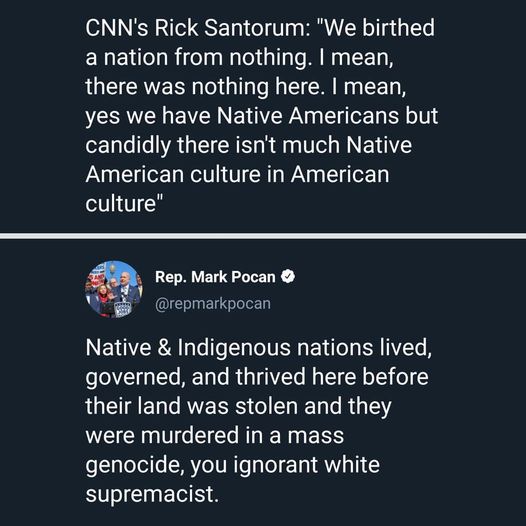Click the line 'candidly there isn't much Native'
The image size is (526, 526).
tap(249, 146)
